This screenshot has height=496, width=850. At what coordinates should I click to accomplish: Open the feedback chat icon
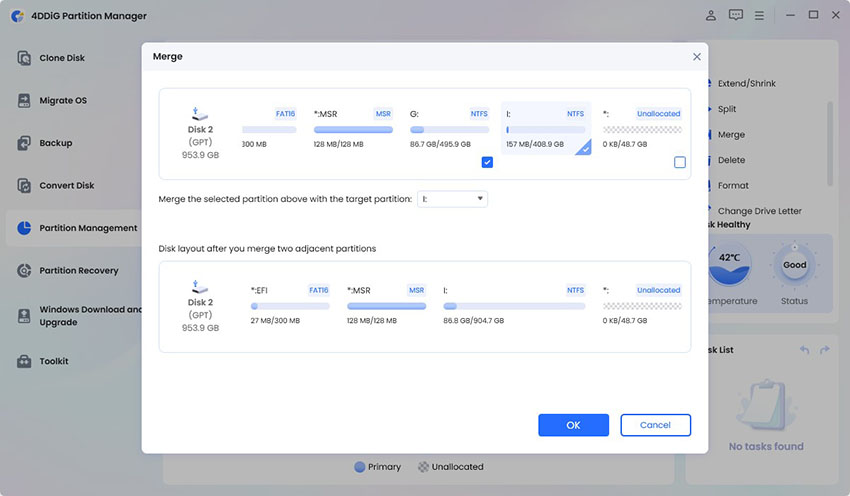pos(736,15)
